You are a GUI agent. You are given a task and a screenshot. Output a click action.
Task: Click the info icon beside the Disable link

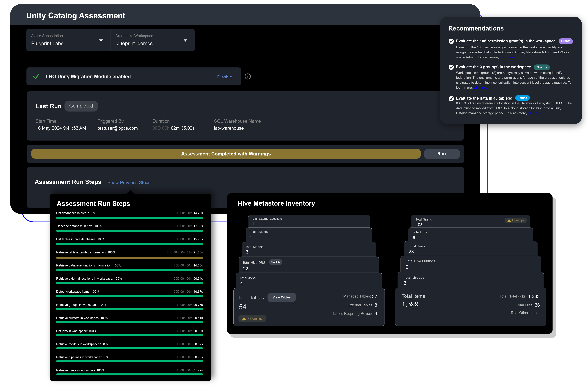click(248, 76)
